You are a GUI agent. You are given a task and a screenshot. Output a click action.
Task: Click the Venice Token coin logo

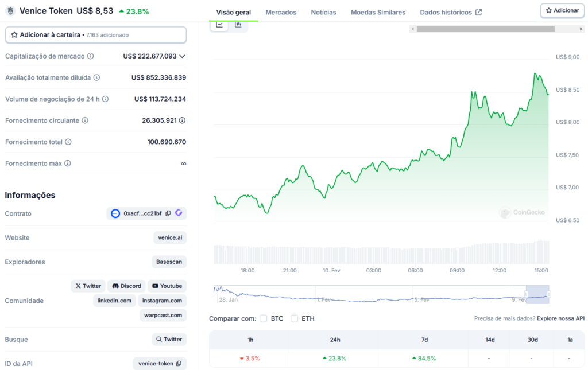(x=10, y=11)
